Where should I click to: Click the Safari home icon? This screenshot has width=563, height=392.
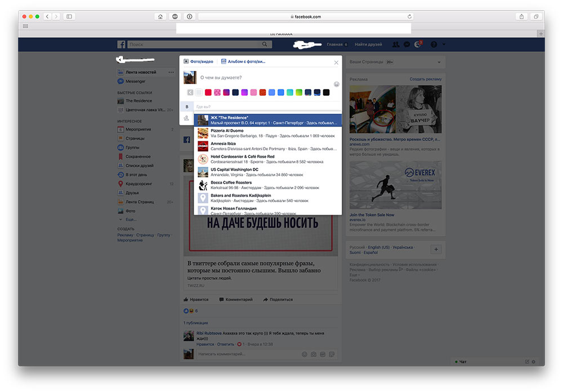pos(160,16)
